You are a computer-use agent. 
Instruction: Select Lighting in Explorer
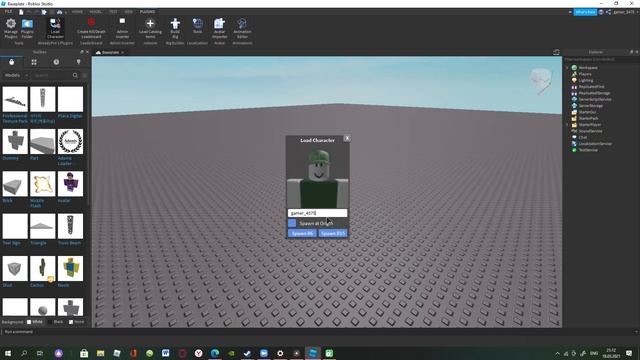pyautogui.click(x=585, y=80)
